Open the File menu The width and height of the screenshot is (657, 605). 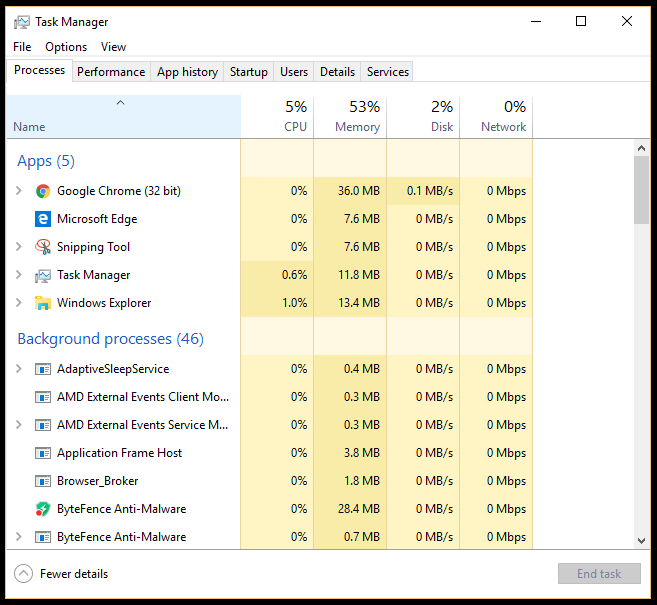[22, 47]
